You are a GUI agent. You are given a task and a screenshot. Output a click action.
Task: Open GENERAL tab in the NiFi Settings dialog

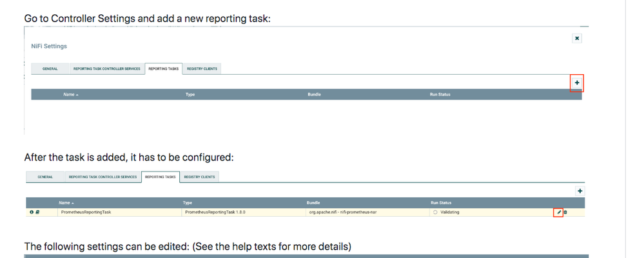[50, 68]
